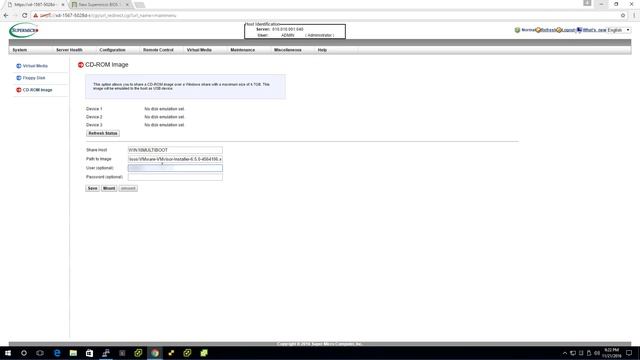Bookmark this page with the star icon

623,16
